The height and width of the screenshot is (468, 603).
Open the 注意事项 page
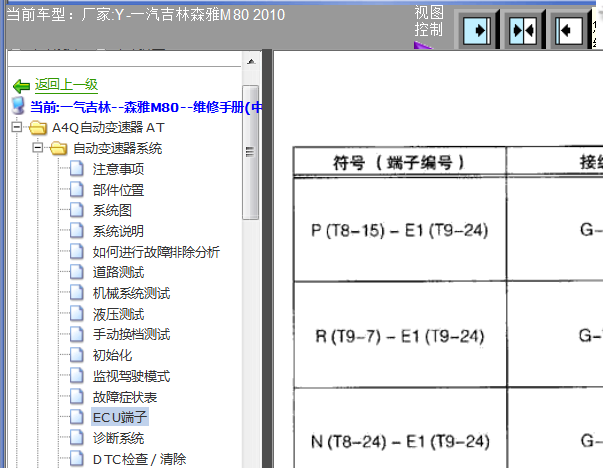118,169
